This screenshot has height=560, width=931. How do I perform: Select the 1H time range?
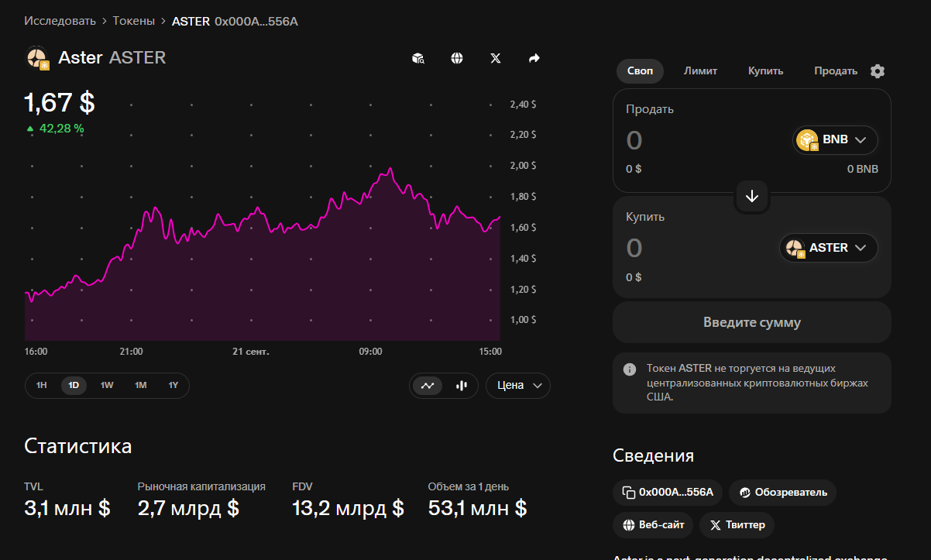pyautogui.click(x=42, y=386)
